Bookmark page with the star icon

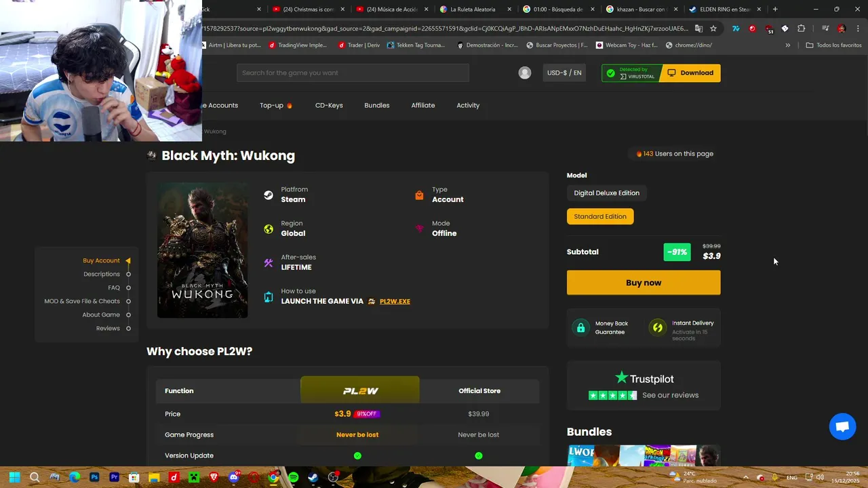pos(713,28)
